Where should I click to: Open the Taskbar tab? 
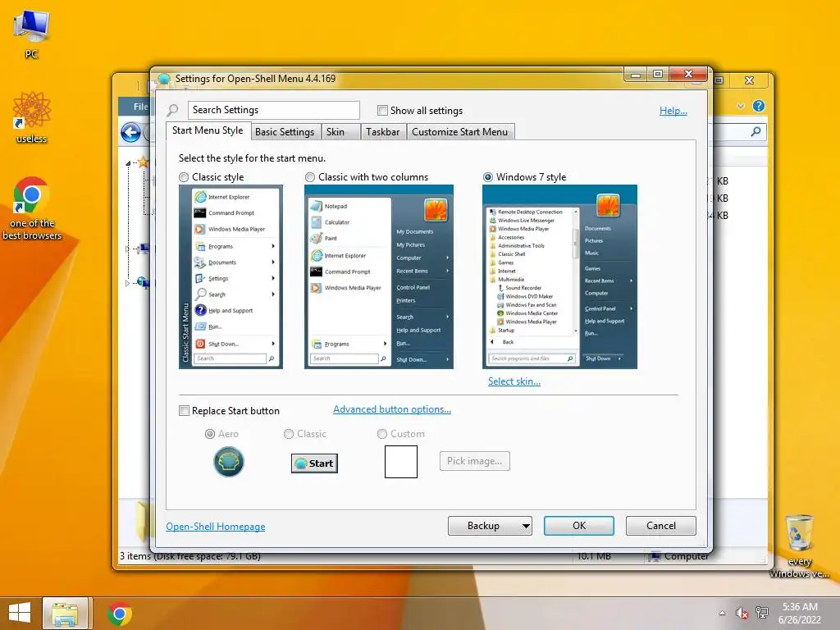tap(382, 132)
